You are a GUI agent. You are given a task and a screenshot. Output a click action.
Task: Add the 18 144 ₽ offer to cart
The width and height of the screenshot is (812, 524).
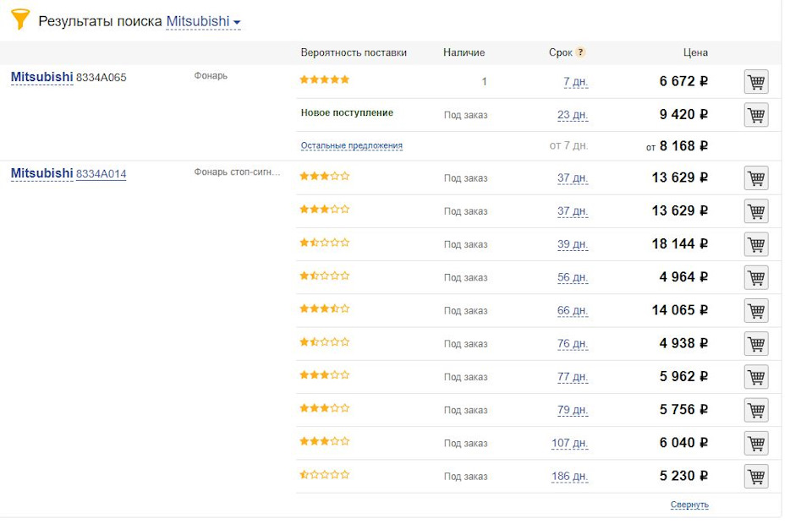[x=756, y=244]
